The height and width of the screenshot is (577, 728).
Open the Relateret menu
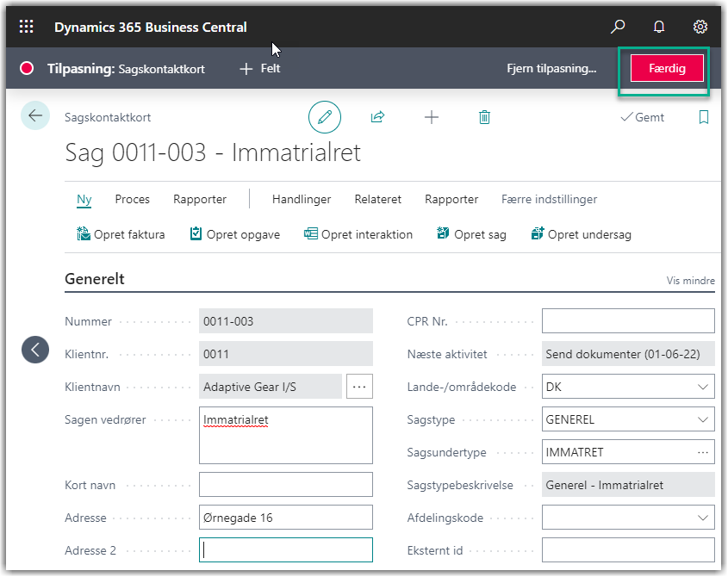point(378,199)
